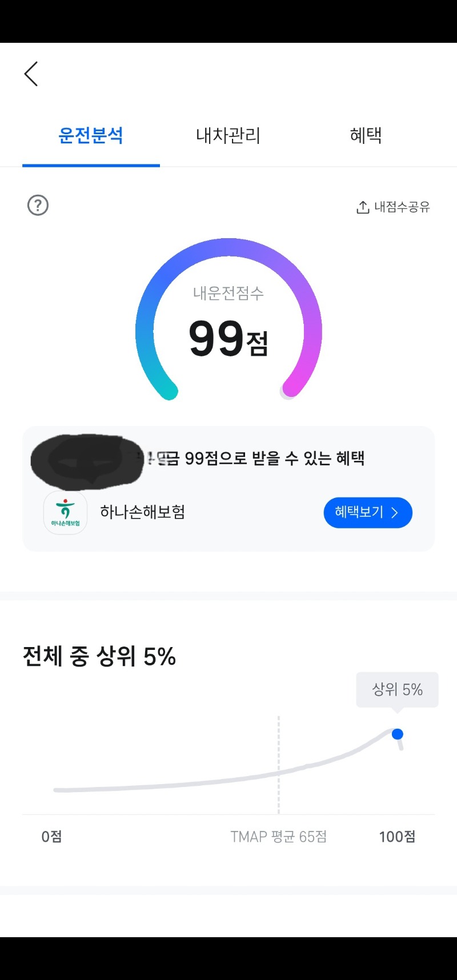Open the question mark help icon

(38, 205)
